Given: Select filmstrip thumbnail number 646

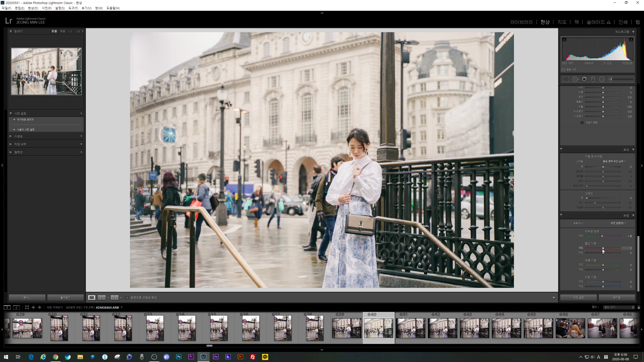Looking at the screenshot, I should (570, 328).
